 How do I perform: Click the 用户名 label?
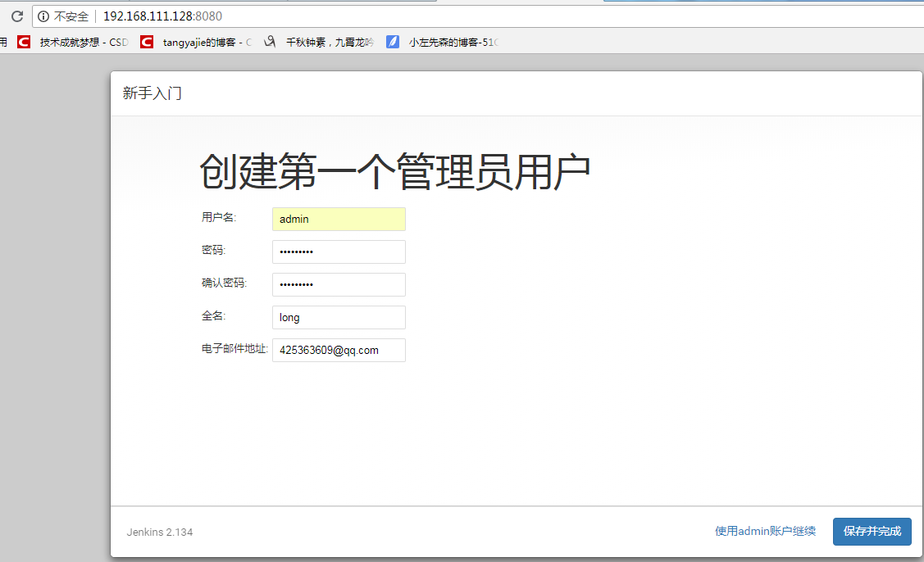219,217
